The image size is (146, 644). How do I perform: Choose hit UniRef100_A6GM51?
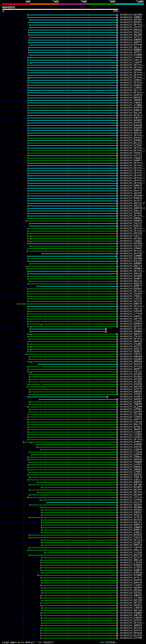point(131,588)
